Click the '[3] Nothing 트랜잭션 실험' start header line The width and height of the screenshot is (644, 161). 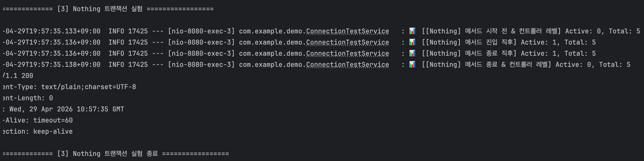tap(108, 9)
